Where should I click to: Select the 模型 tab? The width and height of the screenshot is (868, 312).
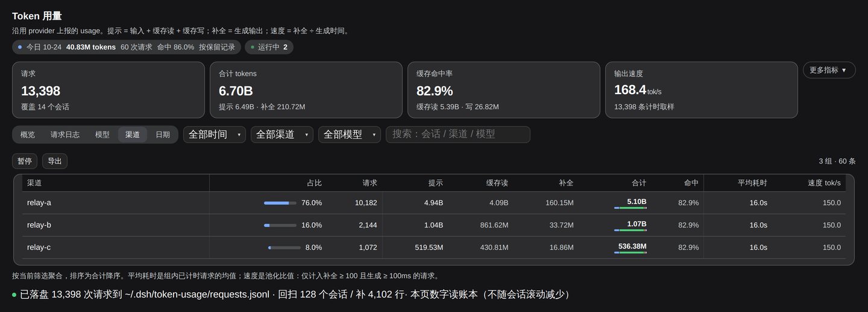pos(102,135)
